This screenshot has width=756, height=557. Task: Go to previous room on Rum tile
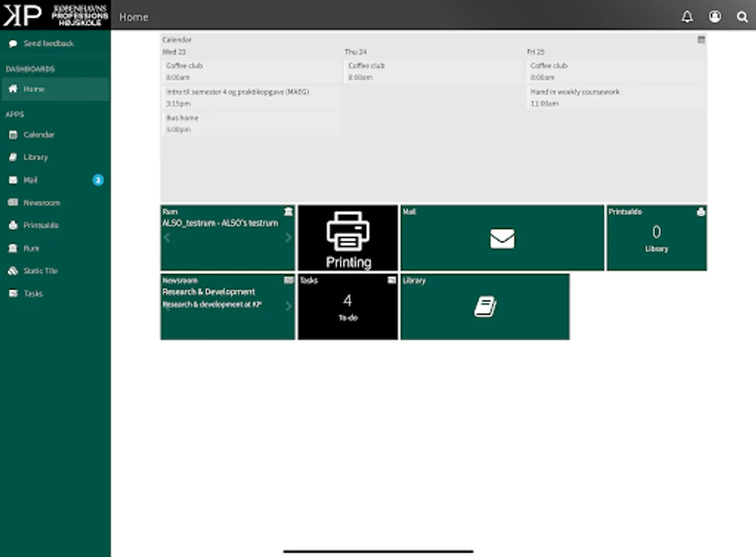click(x=167, y=238)
